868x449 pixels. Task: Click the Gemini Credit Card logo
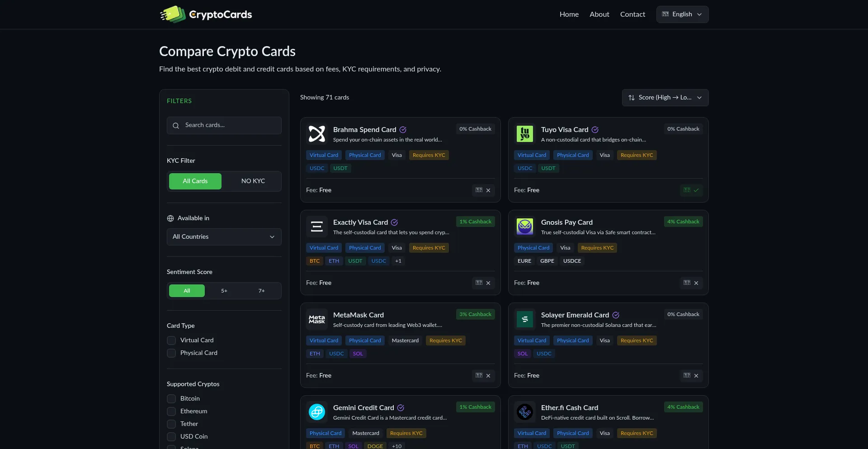pyautogui.click(x=317, y=412)
